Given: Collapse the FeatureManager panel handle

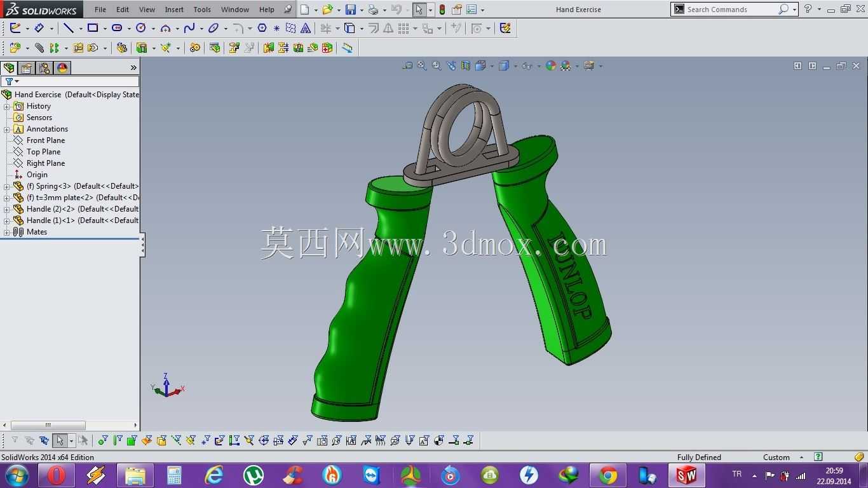Looking at the screenshot, I should pyautogui.click(x=142, y=245).
